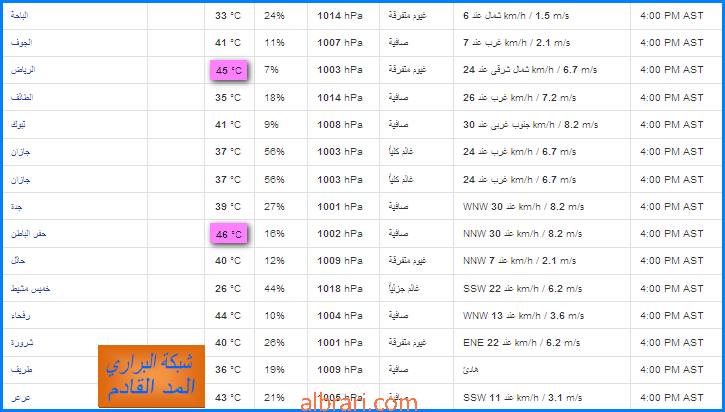Select the NNW 30 km/h wind cell
725x412 pixels.
coord(522,234)
